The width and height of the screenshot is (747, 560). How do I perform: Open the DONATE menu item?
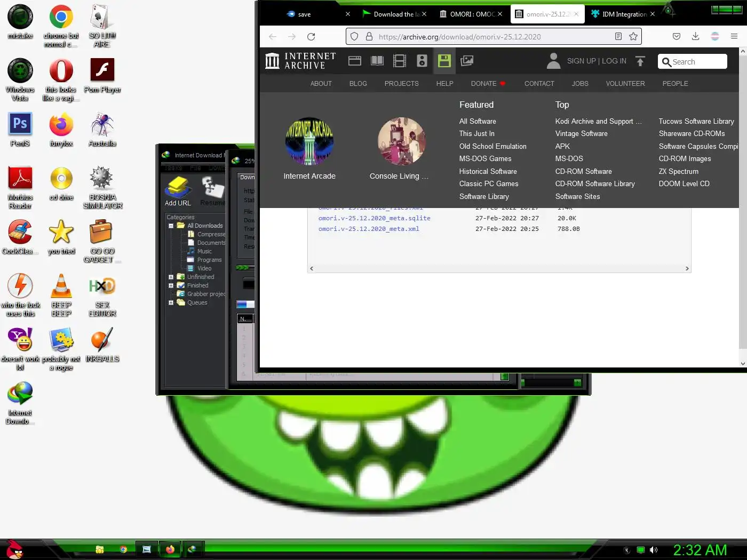coord(488,84)
